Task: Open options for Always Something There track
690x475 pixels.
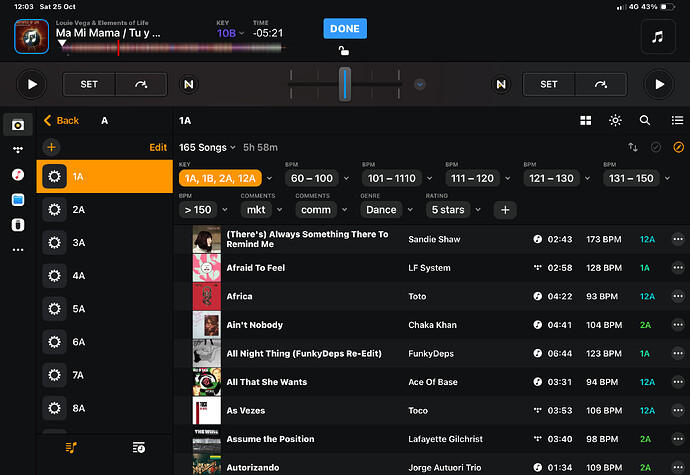Action: coord(678,239)
